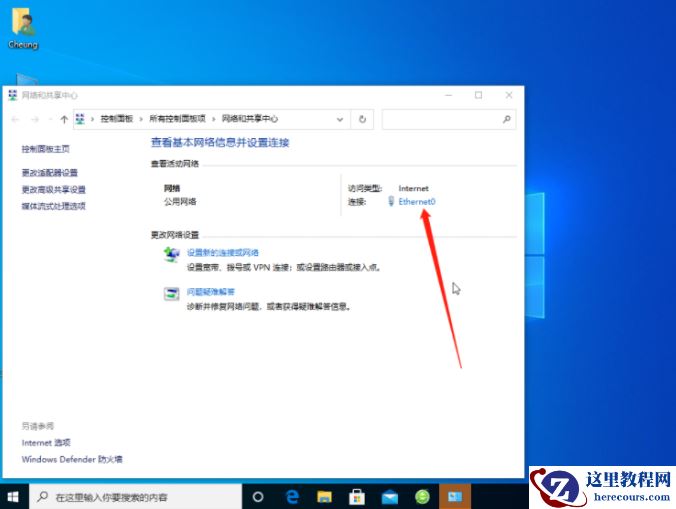Open Cortana circle on taskbar
The height and width of the screenshot is (509, 676).
coord(258,497)
